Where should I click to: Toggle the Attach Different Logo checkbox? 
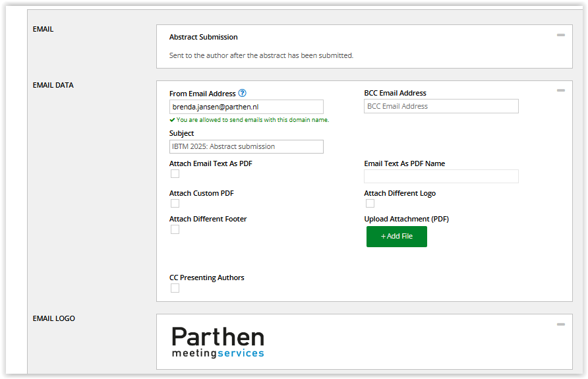tap(370, 204)
